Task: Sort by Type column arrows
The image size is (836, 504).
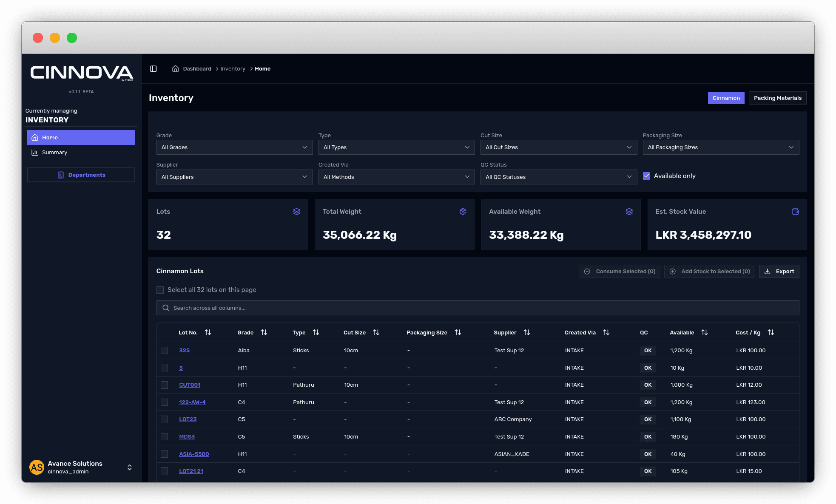Action: [x=316, y=332]
